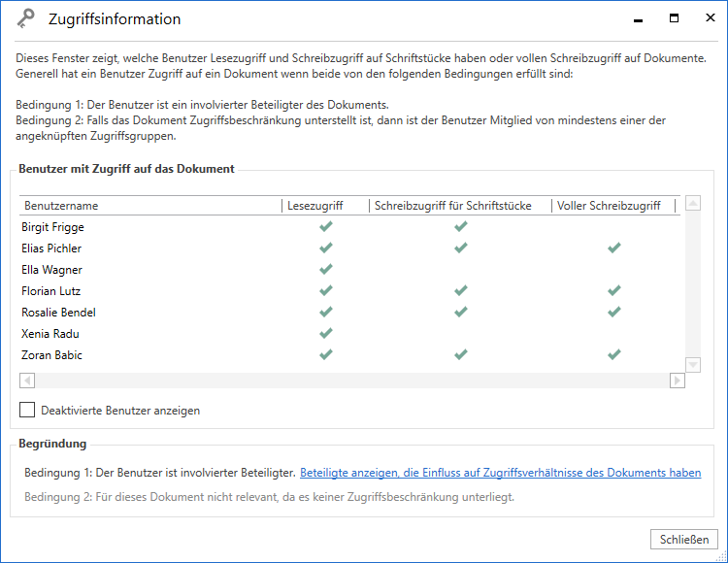Click the key icon in title bar

tap(26, 19)
